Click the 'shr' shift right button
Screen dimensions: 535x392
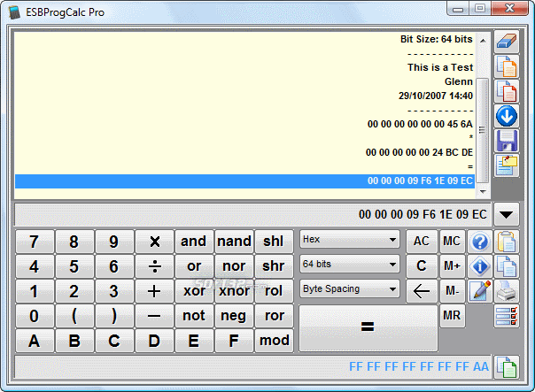[x=274, y=266]
